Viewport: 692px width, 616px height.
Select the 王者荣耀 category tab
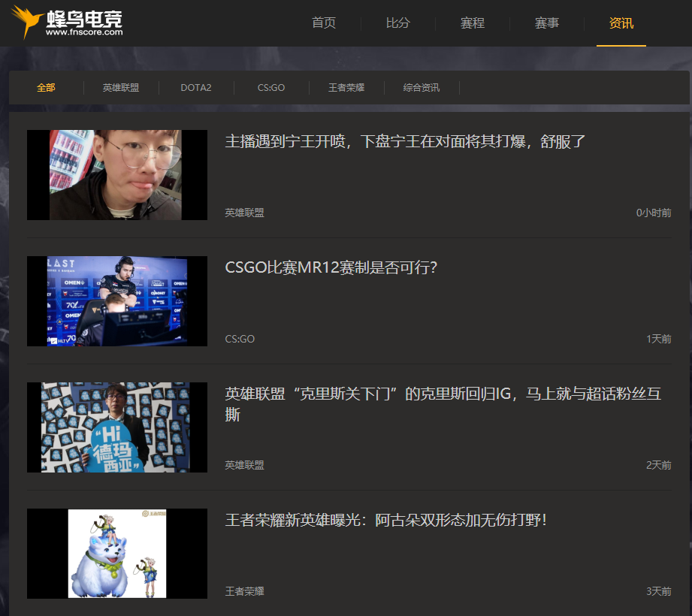(x=346, y=87)
